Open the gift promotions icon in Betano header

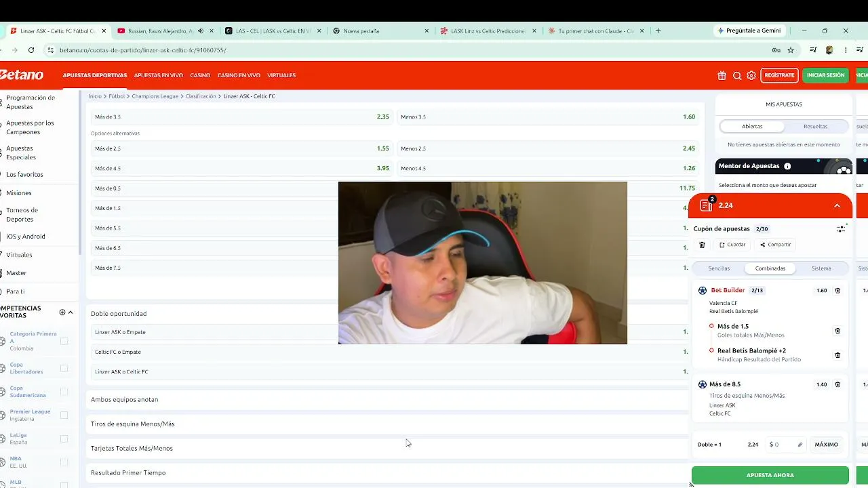[722, 75]
